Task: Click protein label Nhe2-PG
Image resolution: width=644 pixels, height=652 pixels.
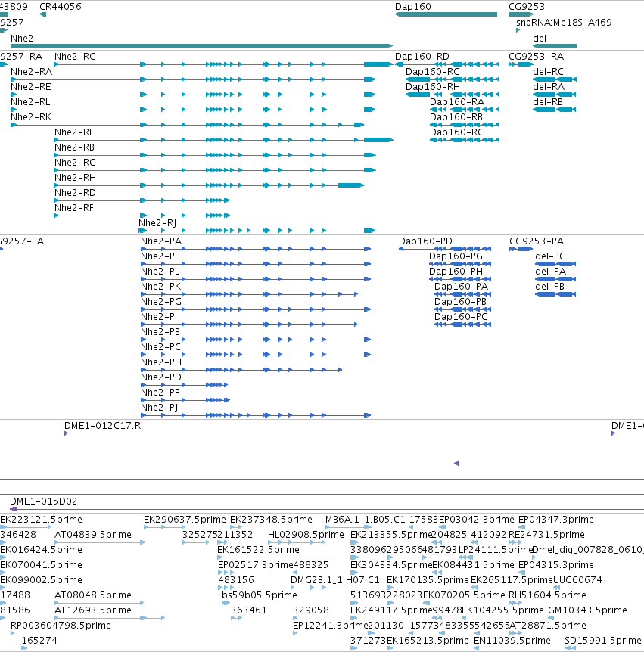Action: [161, 302]
